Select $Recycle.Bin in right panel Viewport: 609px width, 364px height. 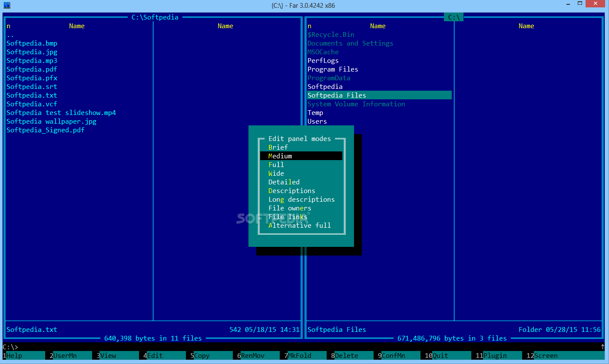[331, 35]
